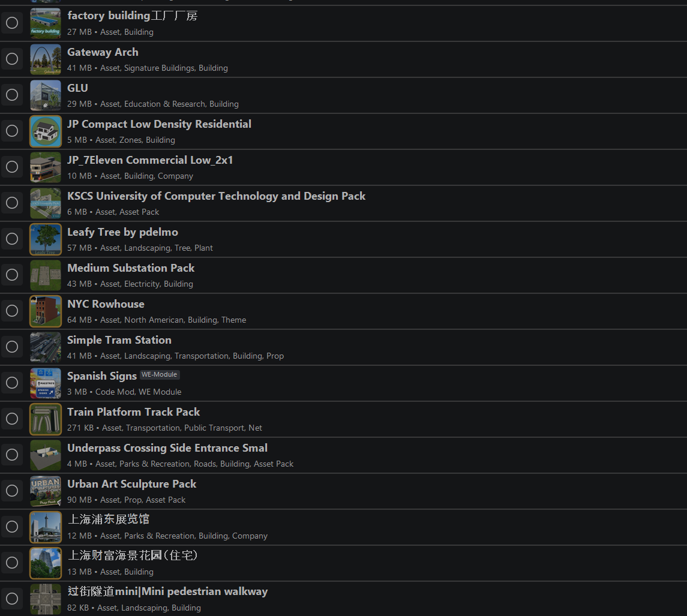687x616 pixels.
Task: Open the NYC Rowhouse thumbnail
Action: click(46, 311)
